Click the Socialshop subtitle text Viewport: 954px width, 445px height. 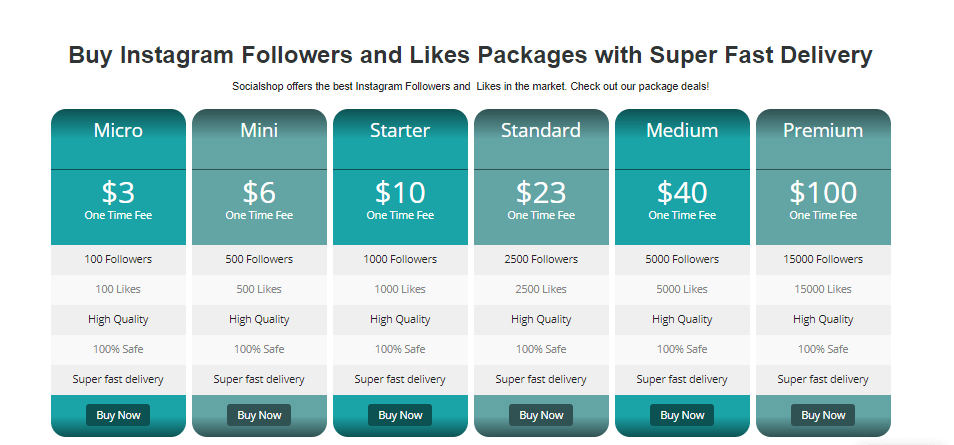click(470, 86)
